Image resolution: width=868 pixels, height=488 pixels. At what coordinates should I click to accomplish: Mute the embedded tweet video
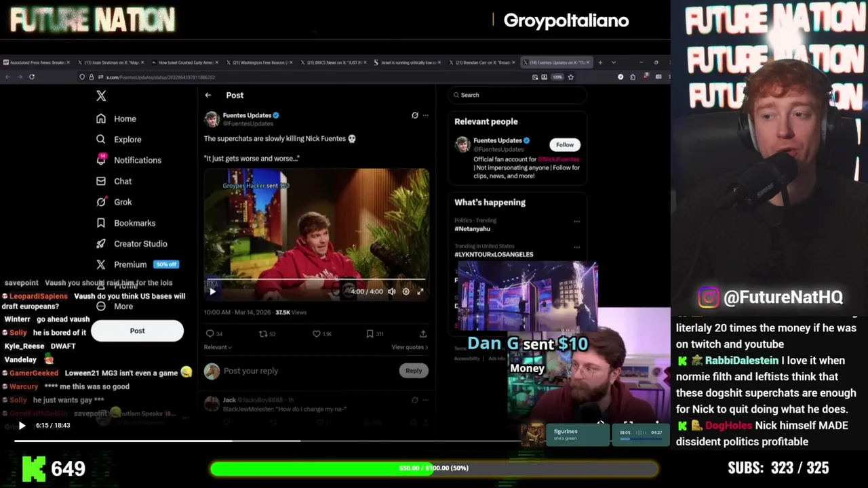(x=391, y=291)
